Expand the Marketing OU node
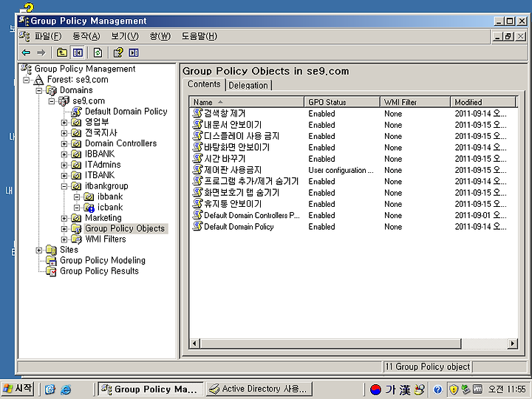Image resolution: width=532 pixels, height=399 pixels. (x=64, y=218)
